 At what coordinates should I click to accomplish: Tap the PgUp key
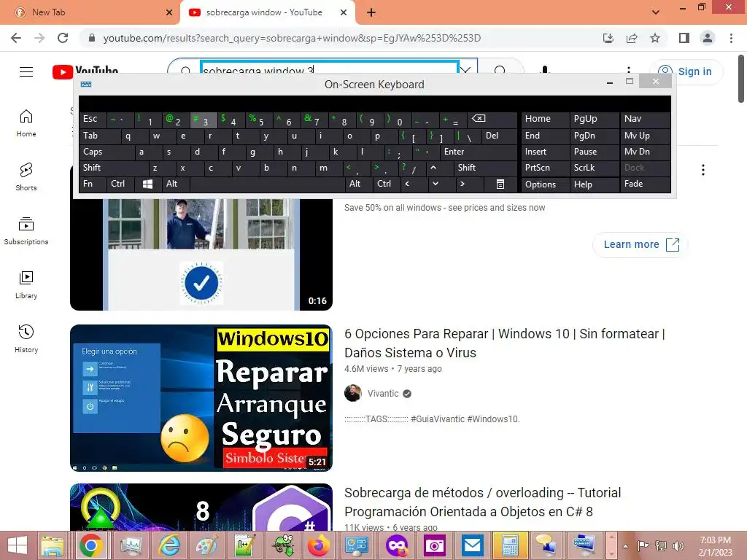pos(594,120)
